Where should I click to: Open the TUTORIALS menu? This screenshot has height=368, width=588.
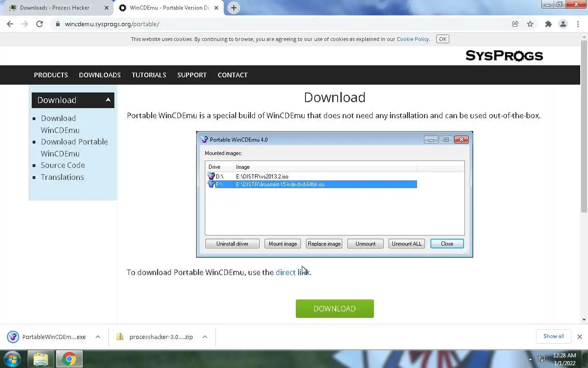pos(149,75)
